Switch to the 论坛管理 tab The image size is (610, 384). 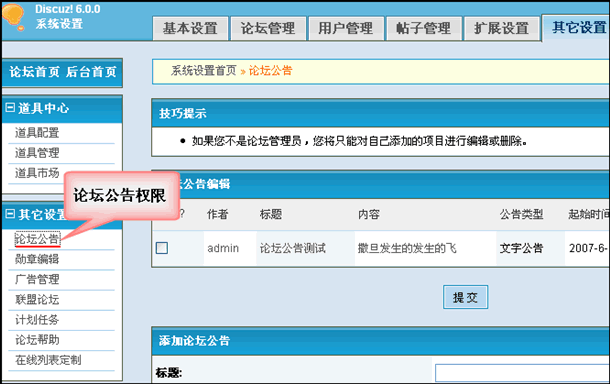coord(268,28)
